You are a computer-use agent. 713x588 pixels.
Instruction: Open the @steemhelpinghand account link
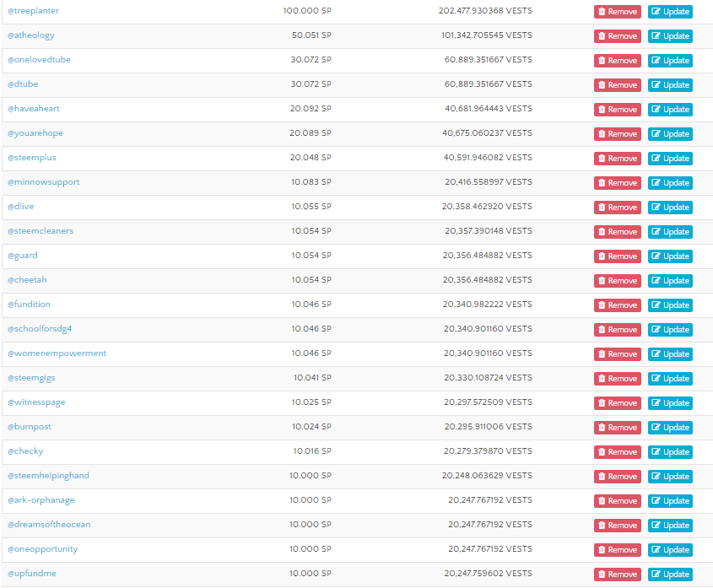pyautogui.click(x=48, y=476)
